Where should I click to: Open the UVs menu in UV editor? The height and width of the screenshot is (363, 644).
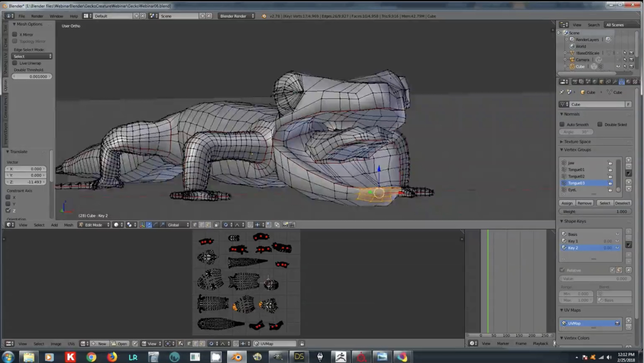[71, 344]
